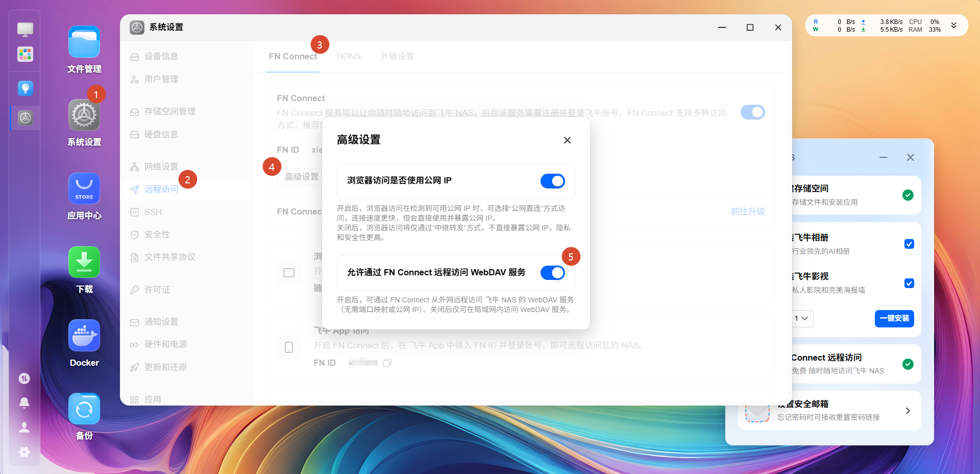Open 存储空间管理 in settings sidebar
This screenshot has height=474, width=980.
[187, 111]
